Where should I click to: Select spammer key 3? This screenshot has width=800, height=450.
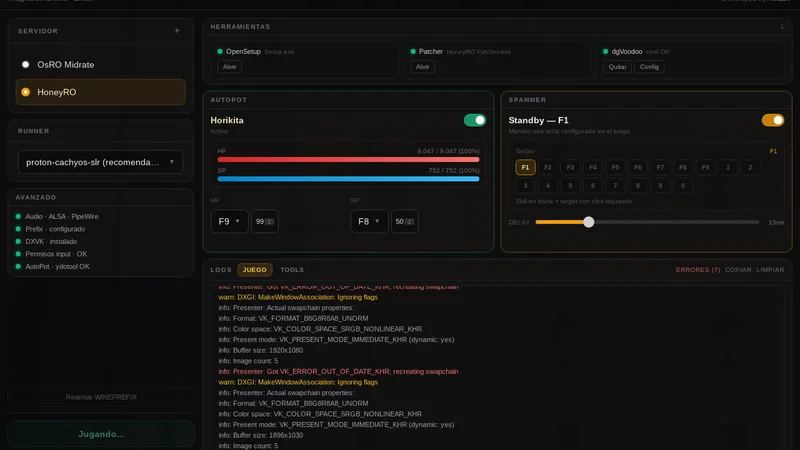point(525,186)
